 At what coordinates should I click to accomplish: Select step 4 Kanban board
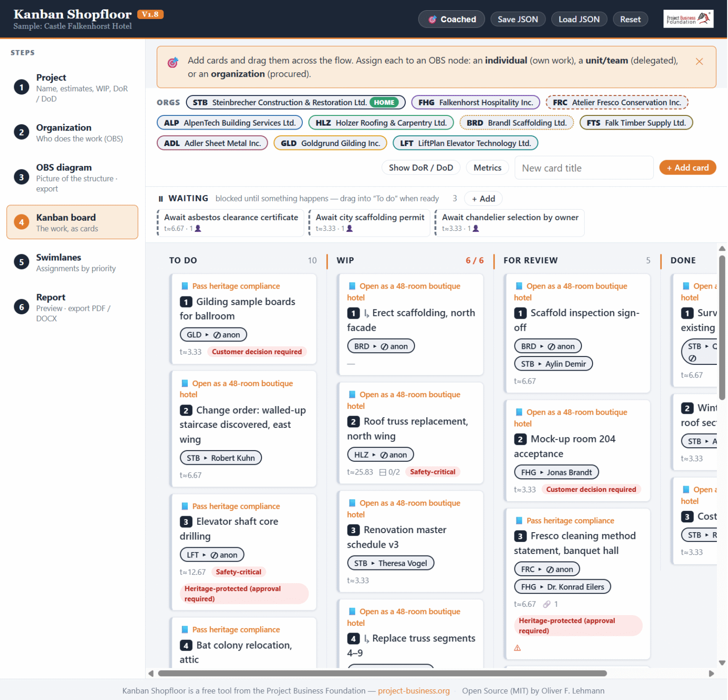click(72, 222)
